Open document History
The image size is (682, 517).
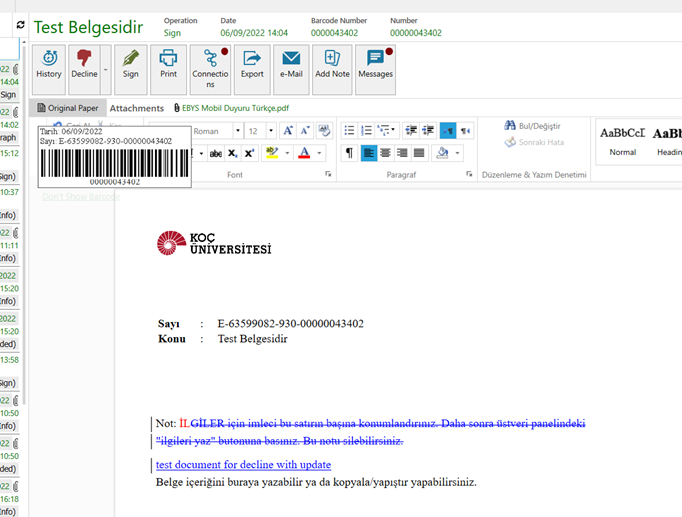click(x=49, y=66)
